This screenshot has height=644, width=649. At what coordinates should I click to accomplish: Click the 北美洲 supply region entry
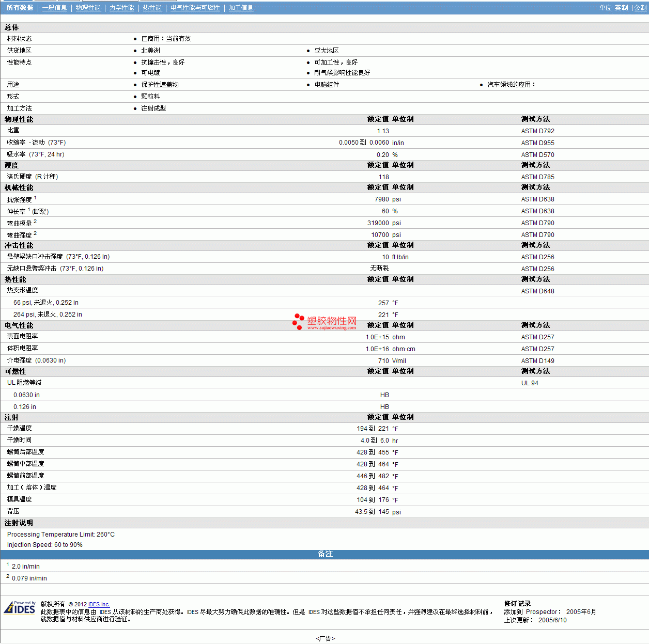click(x=150, y=51)
